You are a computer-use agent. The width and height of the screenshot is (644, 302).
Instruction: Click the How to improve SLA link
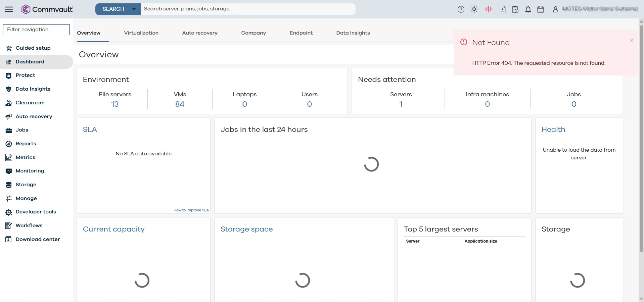point(191,210)
